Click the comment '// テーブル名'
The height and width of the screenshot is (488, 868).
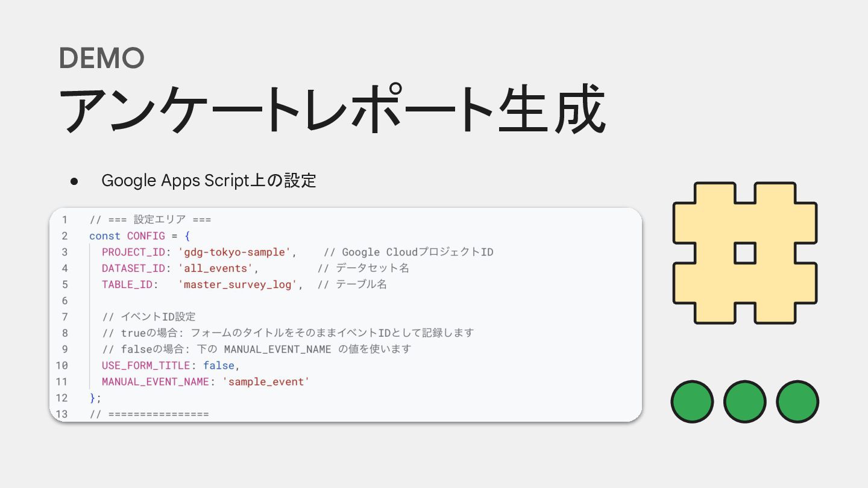(352, 284)
